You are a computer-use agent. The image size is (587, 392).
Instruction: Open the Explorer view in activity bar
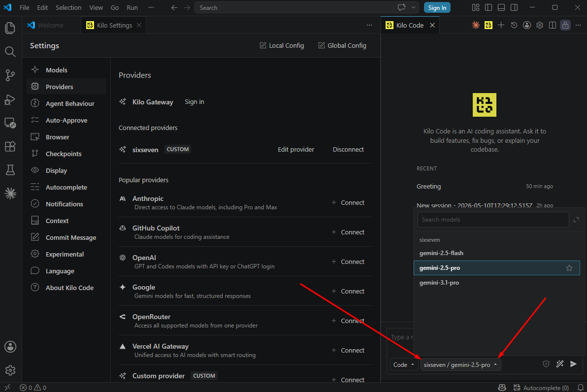click(10, 28)
